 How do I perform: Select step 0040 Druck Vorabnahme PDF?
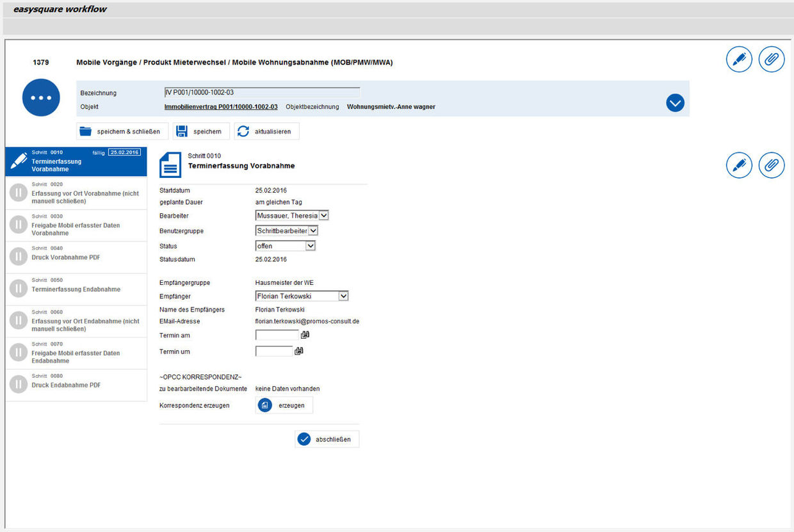pos(76,257)
